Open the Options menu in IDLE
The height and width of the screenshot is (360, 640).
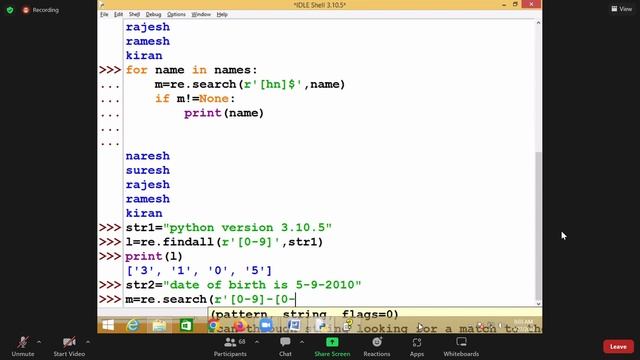point(176,14)
